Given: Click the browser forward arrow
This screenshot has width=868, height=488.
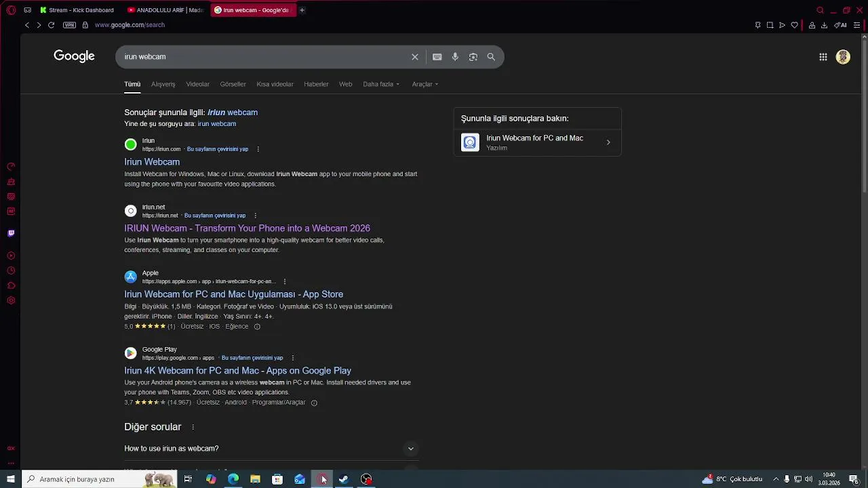Looking at the screenshot, I should tap(39, 25).
